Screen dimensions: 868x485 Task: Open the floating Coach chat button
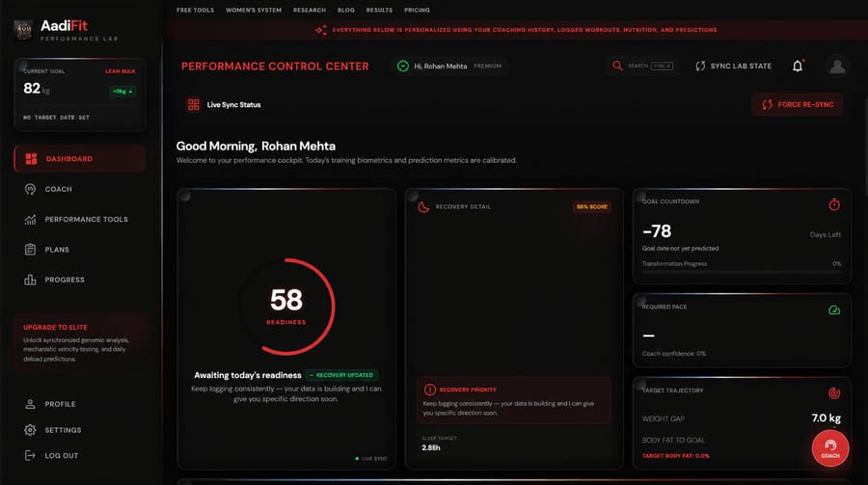click(829, 448)
